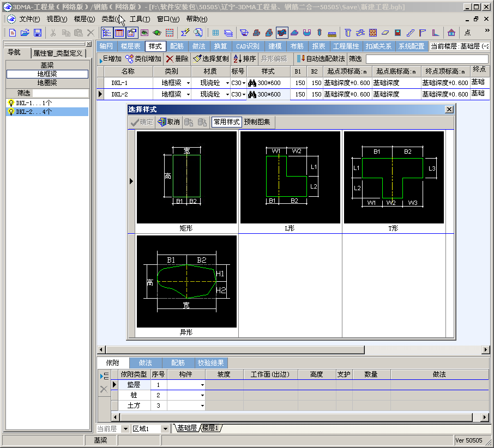Viewport: 494px width, 448px height.
Task: Select the T形 style thumbnail
Action: coord(394,177)
